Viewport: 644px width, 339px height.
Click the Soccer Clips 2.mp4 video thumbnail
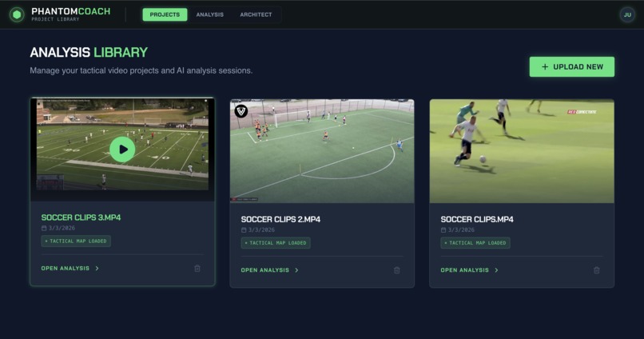(x=322, y=151)
